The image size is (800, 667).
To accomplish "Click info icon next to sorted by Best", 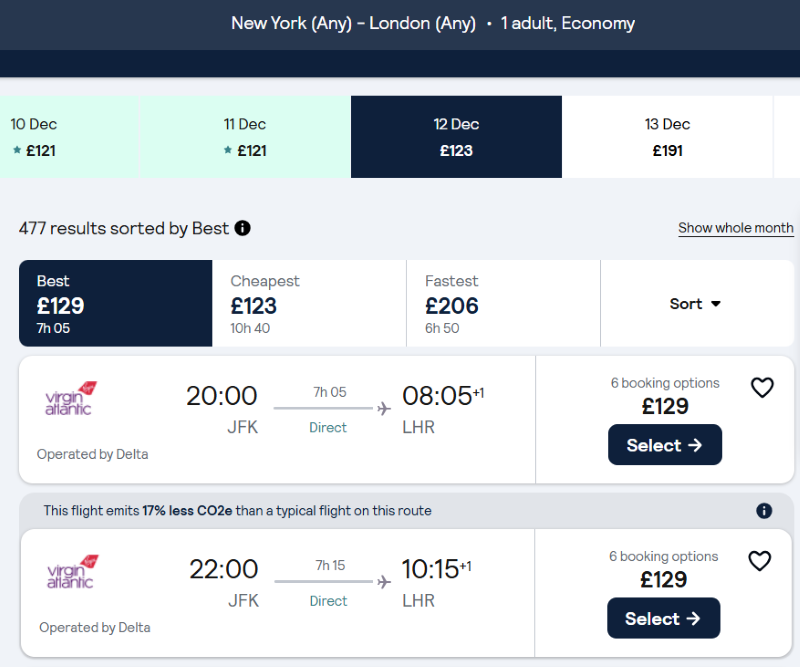I will point(242,228).
